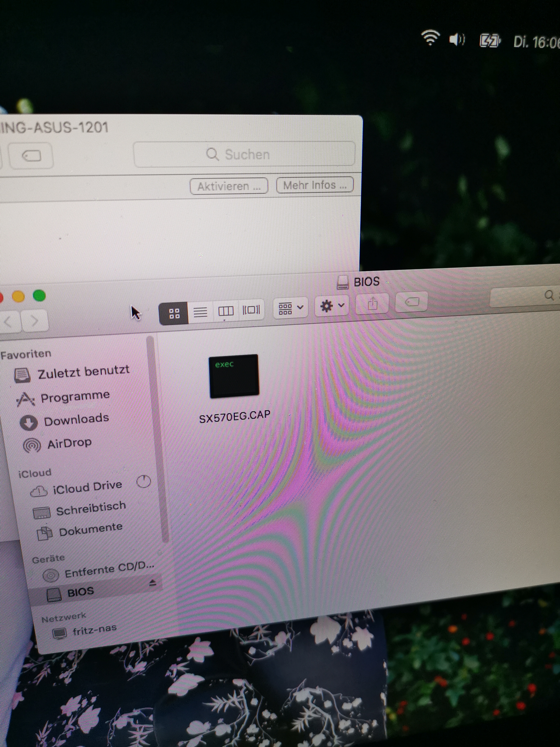Eject the BIOS volume
Viewport: 560px width, 747px height.
tap(152, 583)
